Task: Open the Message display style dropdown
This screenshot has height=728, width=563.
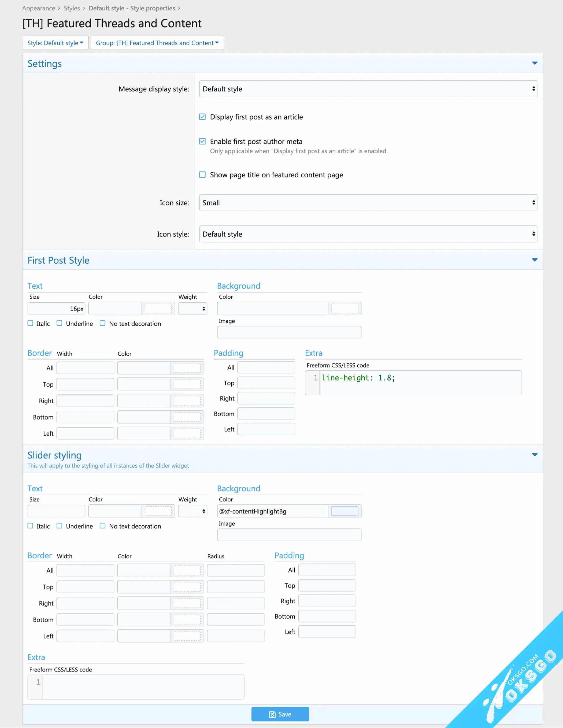Action: 369,89
